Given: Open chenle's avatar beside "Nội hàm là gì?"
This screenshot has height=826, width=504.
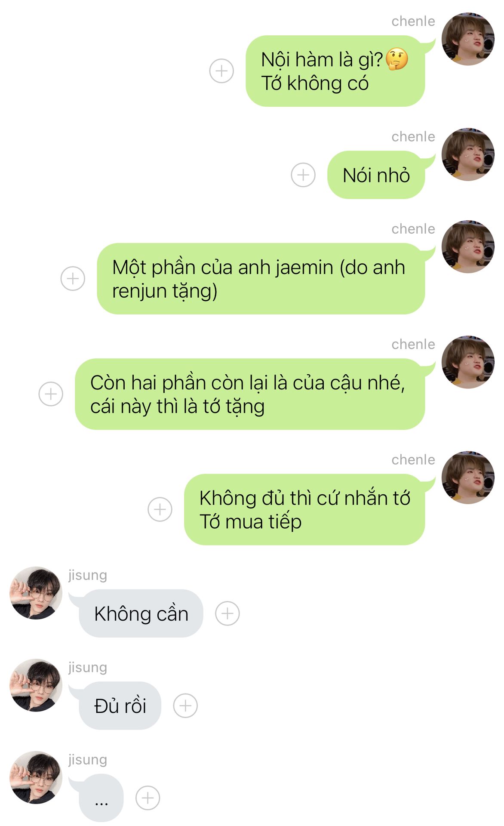Looking at the screenshot, I should point(468,39).
